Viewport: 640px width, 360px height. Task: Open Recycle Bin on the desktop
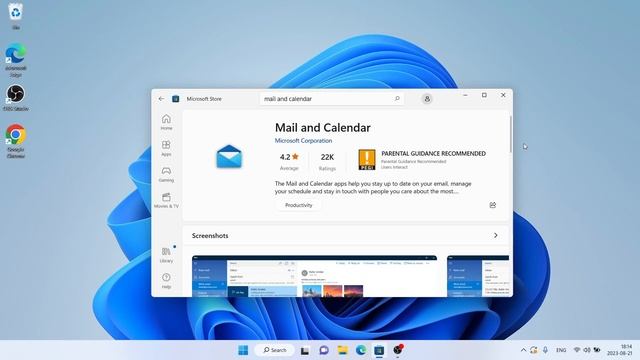click(x=16, y=16)
